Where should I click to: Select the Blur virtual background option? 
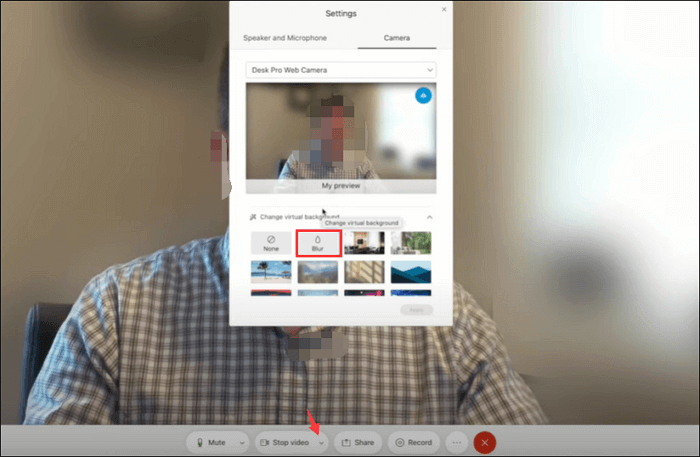[x=317, y=243]
